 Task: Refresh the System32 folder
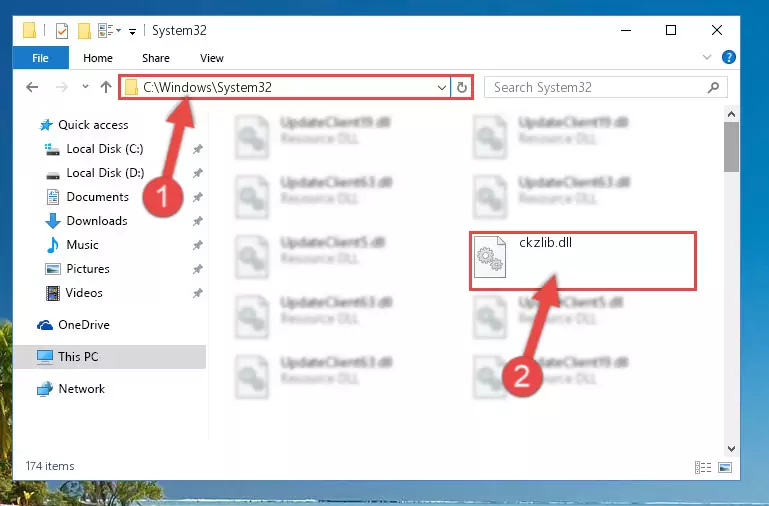[x=461, y=88]
